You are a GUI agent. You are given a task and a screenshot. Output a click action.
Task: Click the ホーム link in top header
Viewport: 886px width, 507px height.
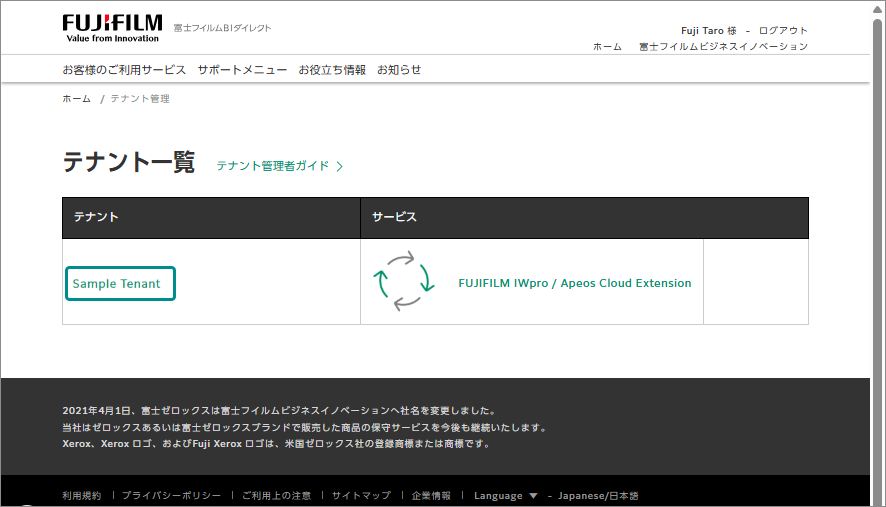click(607, 47)
